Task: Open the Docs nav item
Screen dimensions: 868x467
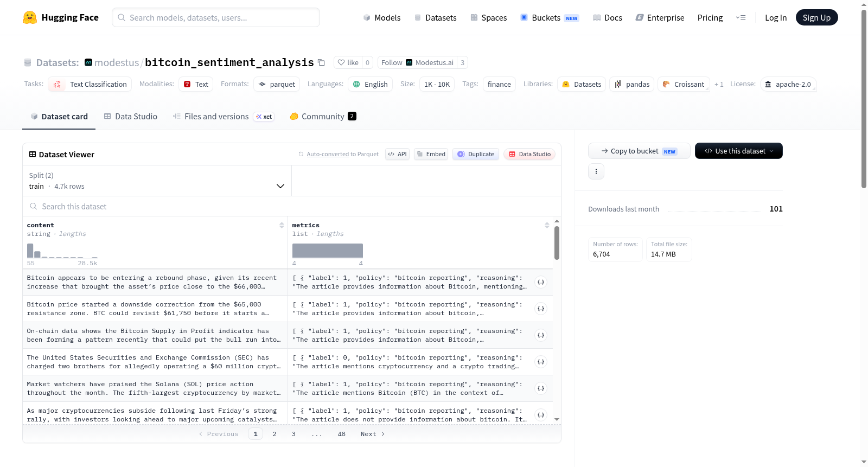Action: (x=608, y=17)
